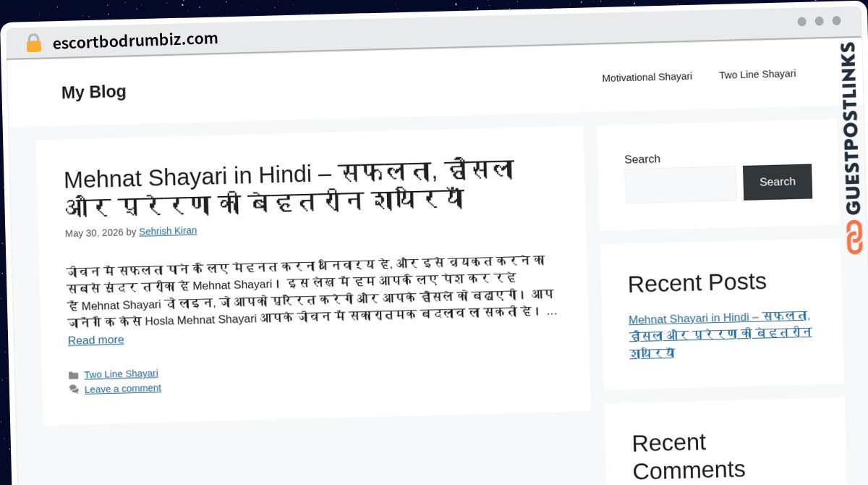
Task: Open the My Blog site title
Action: [x=93, y=92]
